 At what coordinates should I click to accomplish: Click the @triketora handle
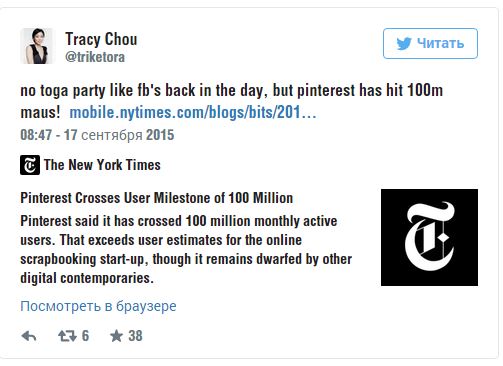pos(95,57)
